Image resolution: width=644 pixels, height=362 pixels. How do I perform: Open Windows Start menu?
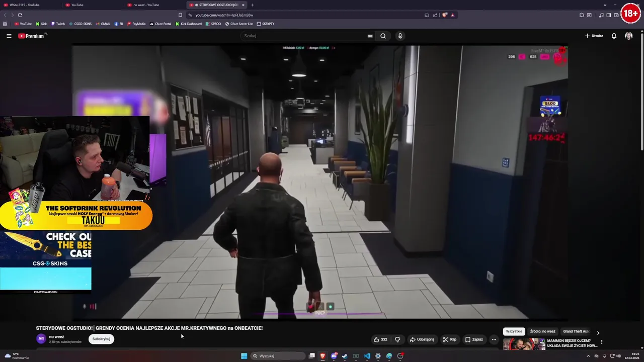click(244, 356)
